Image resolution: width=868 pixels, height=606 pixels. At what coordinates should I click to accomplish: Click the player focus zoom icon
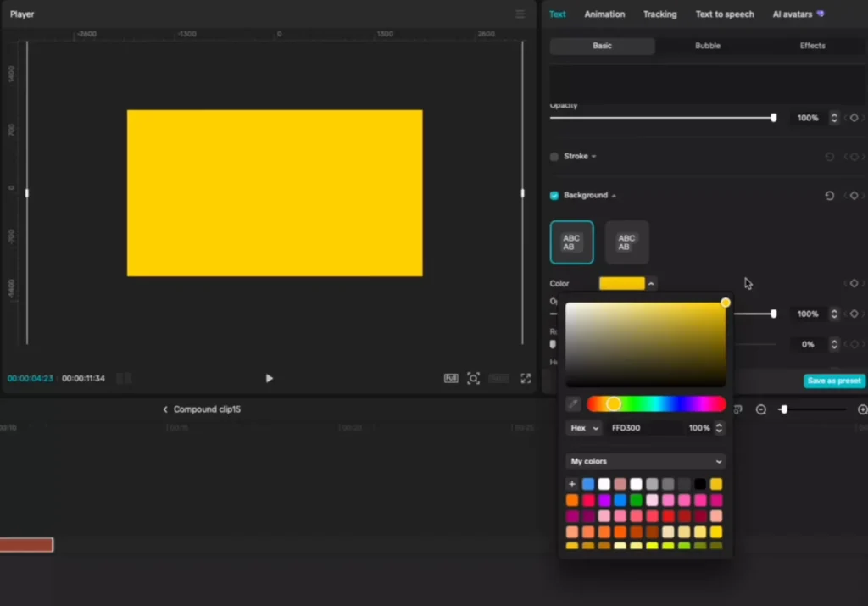[x=474, y=378]
